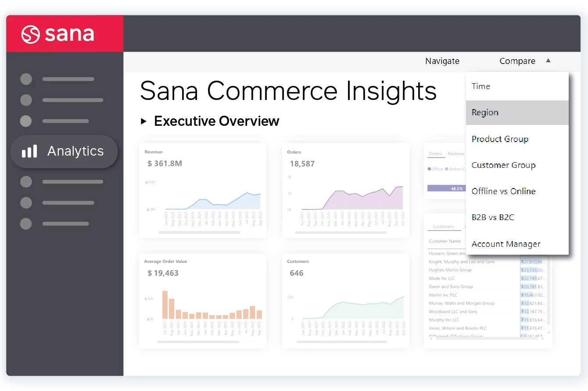Click the third sidebar circle icon
Viewport: 588px width, 391px height.
pyautogui.click(x=26, y=121)
